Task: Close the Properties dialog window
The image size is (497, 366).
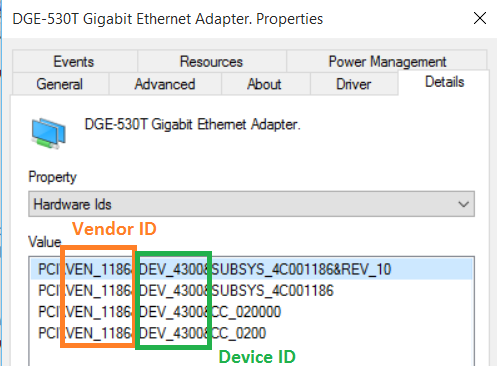Action: (480, 18)
